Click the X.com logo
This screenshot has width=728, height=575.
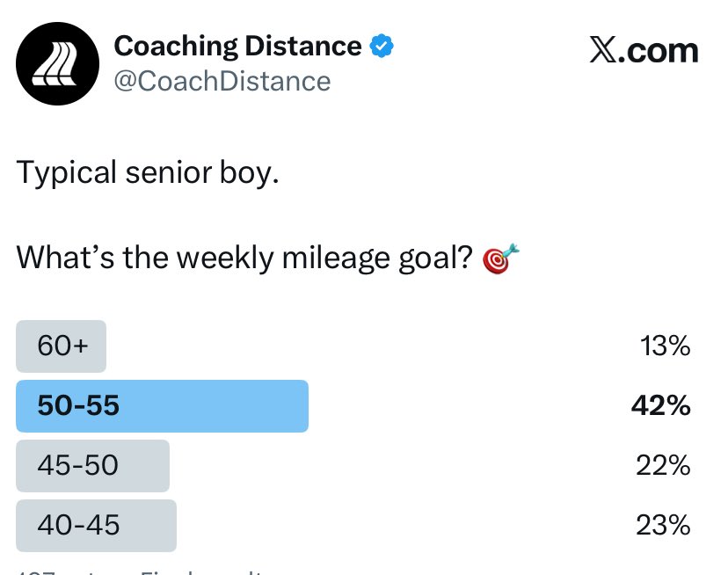pos(644,50)
